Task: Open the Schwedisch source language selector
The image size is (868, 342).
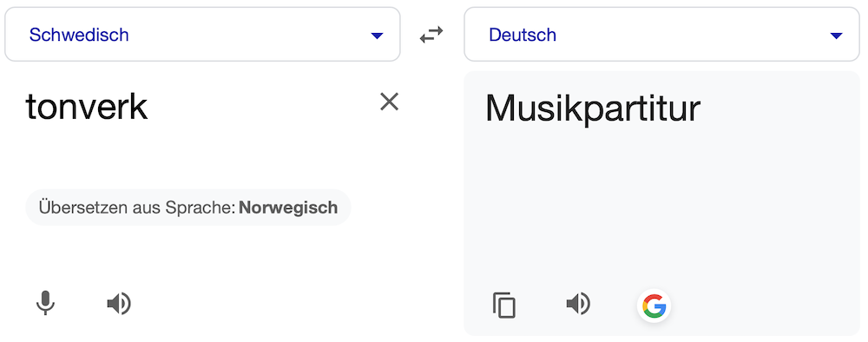Action: click(x=202, y=35)
